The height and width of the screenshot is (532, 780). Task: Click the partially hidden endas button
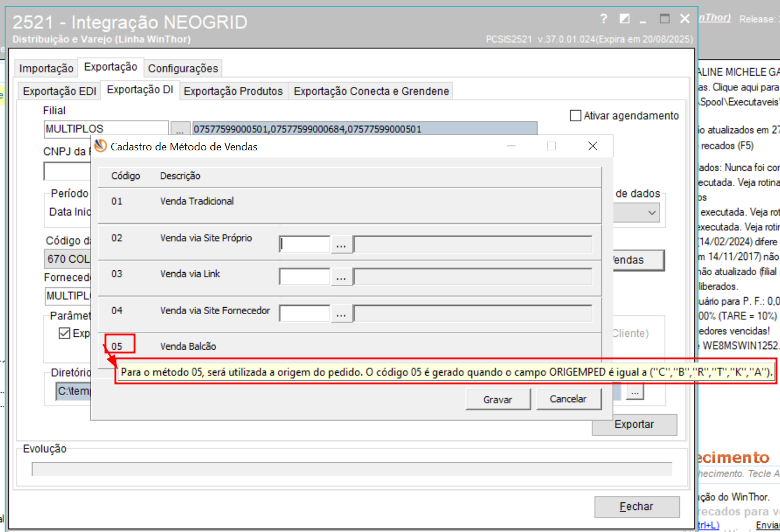[x=638, y=260]
